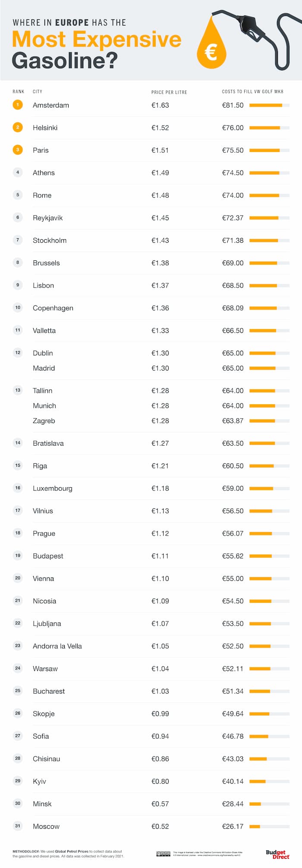
Task: Click the Budget Direct logo
Action: pyautogui.click(x=277, y=854)
